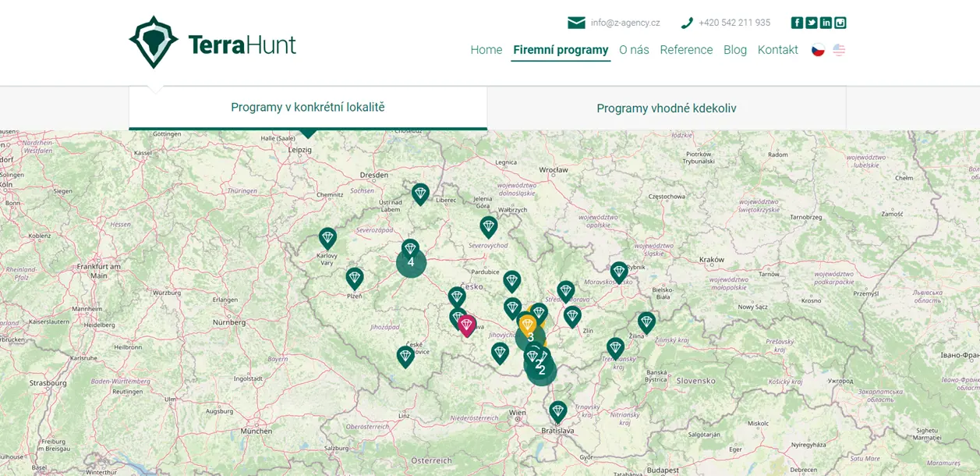
Task: Open the Facebook social icon
Action: [797, 23]
